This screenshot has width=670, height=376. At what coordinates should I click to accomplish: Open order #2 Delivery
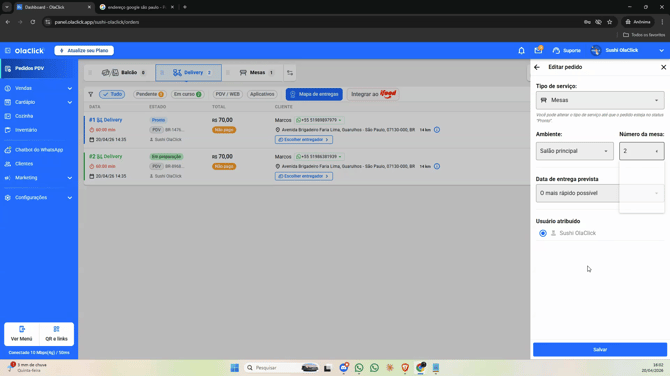106,156
